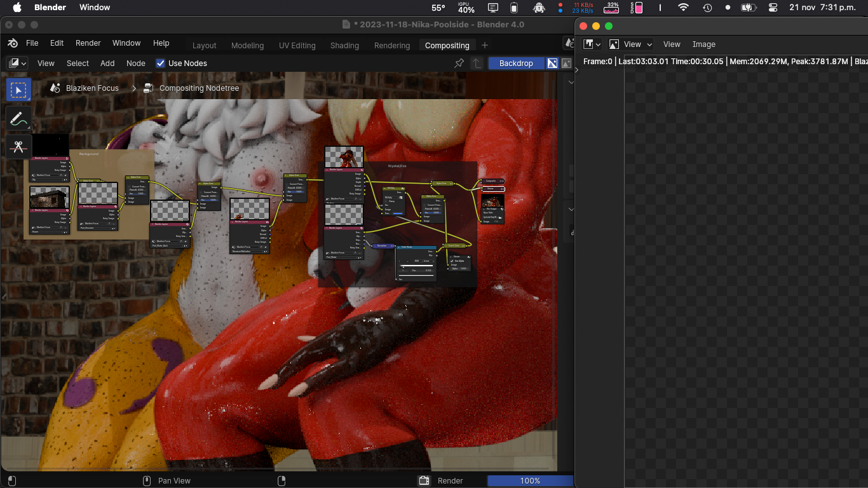Switch to the Shading workspace tab
868x488 pixels.
coord(344,46)
